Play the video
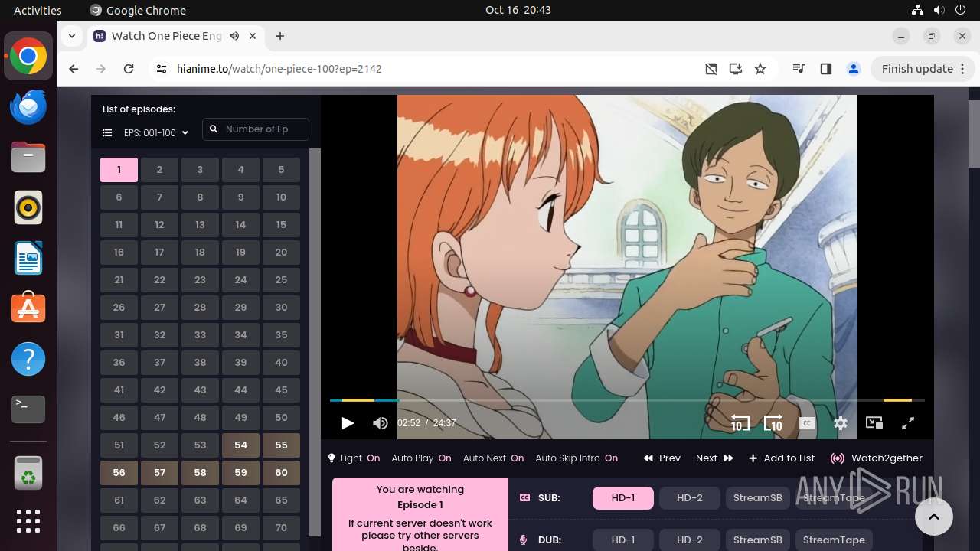Viewport: 980px width, 551px height. pos(348,422)
